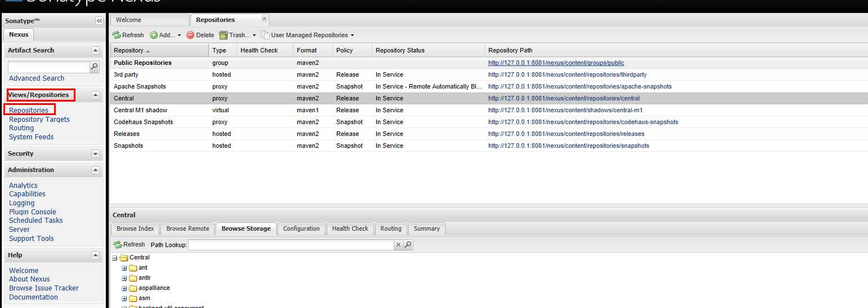Click Delete in the repositories toolbar
This screenshot has width=868, height=308.
tap(201, 35)
